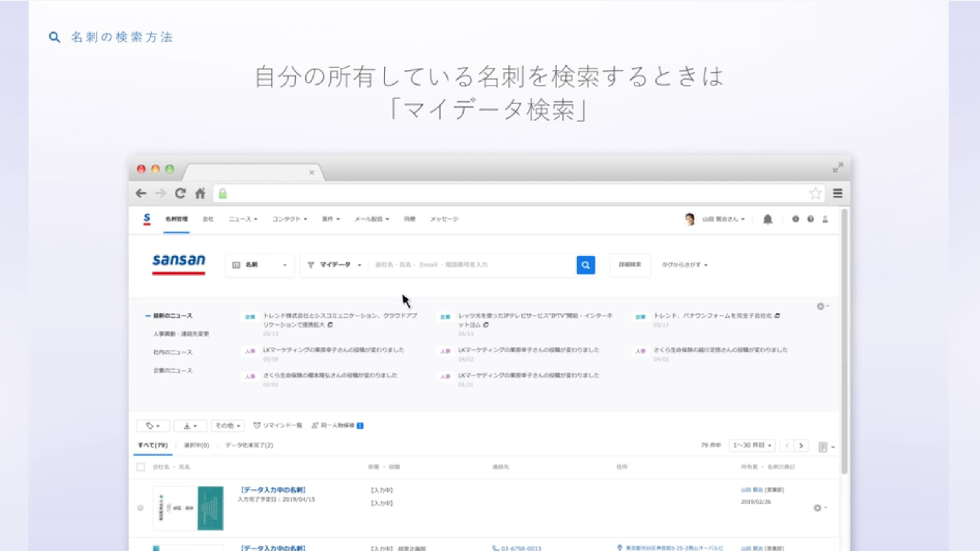Image resolution: width=980 pixels, height=551 pixels.
Task: Open the notifications bell
Action: pyautogui.click(x=768, y=219)
